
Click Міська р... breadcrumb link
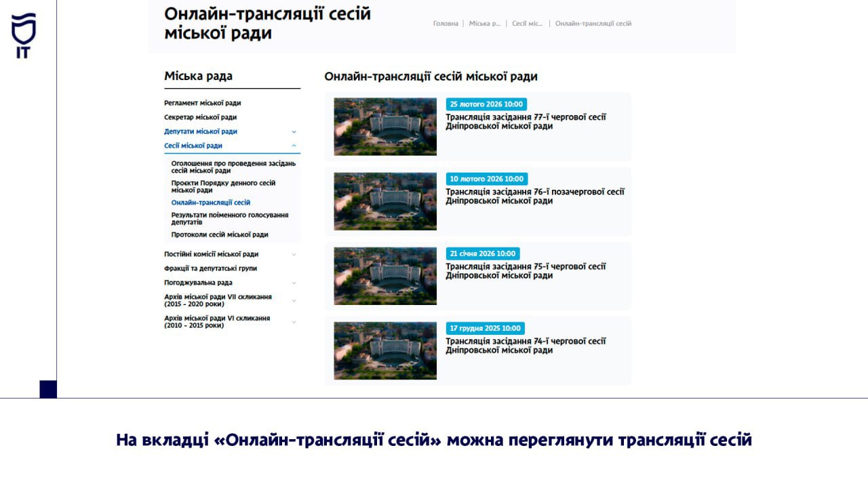tap(484, 24)
